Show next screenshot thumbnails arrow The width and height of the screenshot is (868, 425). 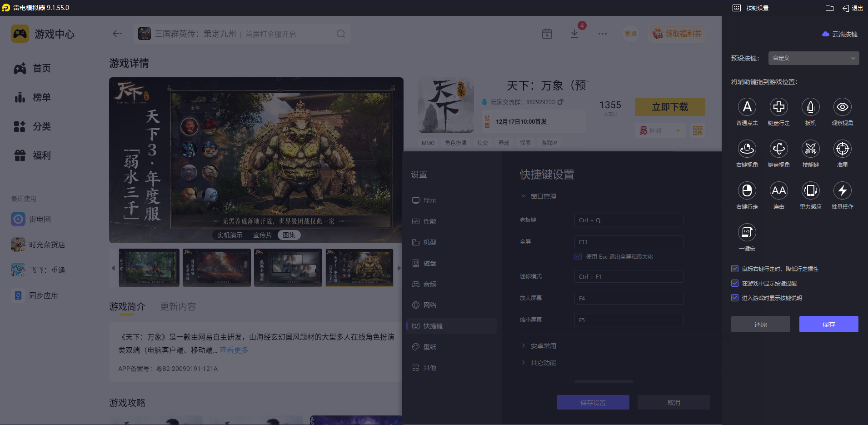[399, 268]
